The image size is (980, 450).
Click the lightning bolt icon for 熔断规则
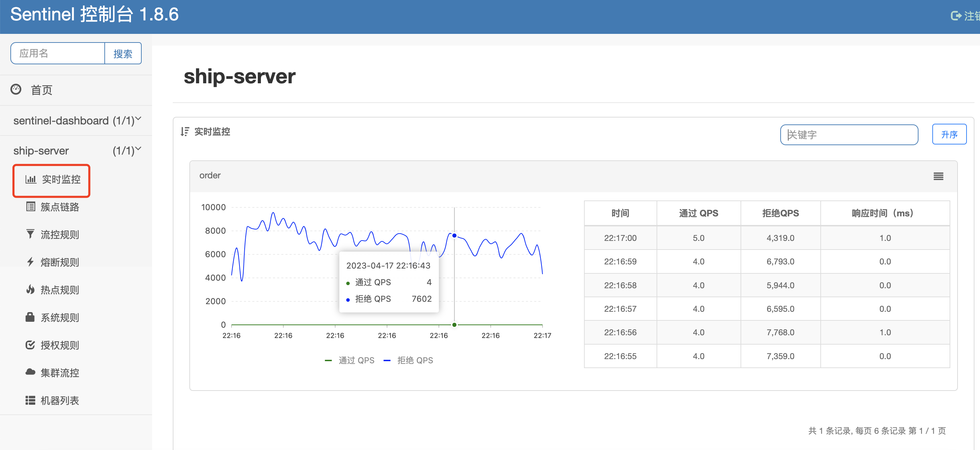pos(30,262)
